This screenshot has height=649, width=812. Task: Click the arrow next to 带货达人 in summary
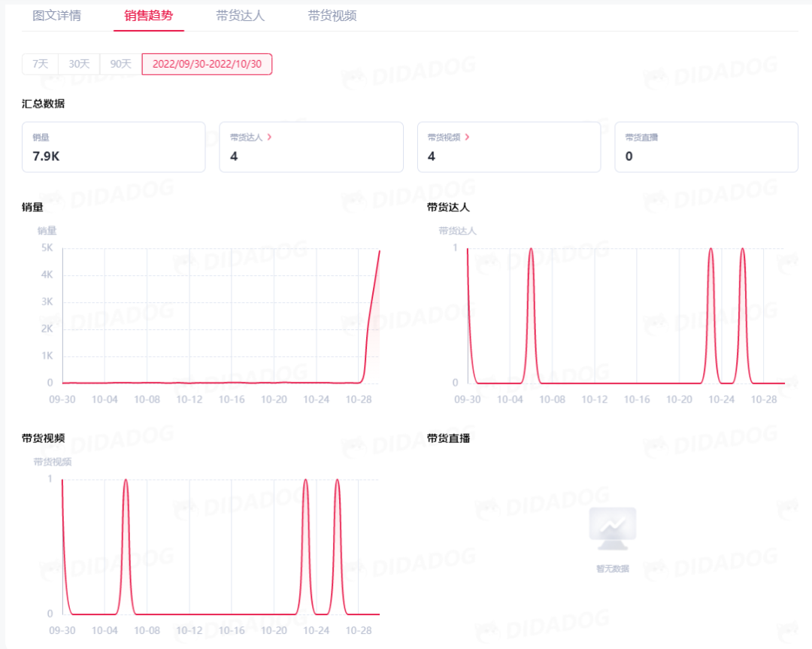[x=269, y=138]
